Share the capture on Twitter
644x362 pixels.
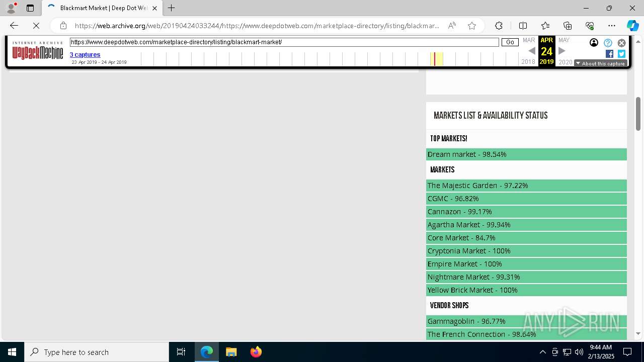pos(621,54)
